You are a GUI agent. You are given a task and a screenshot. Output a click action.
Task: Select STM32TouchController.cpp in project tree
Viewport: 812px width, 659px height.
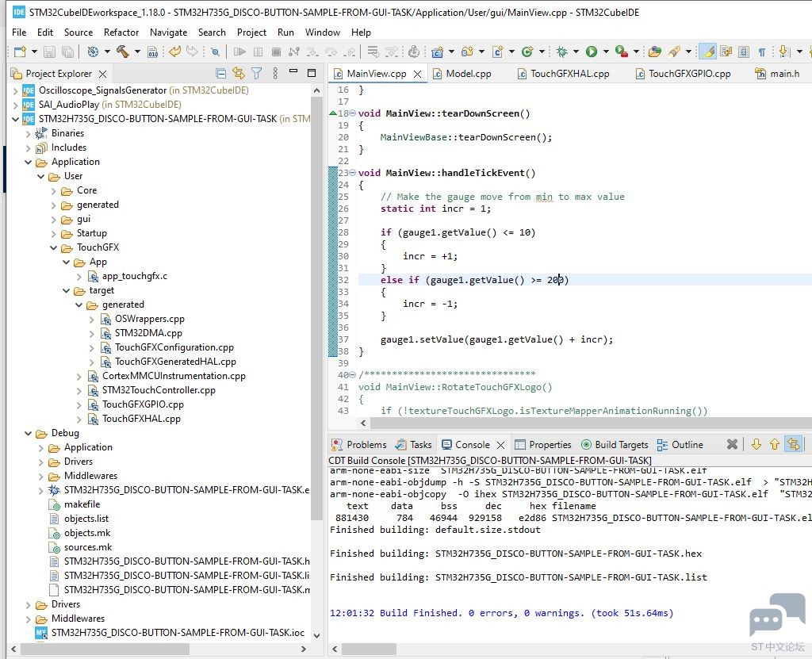(x=159, y=390)
